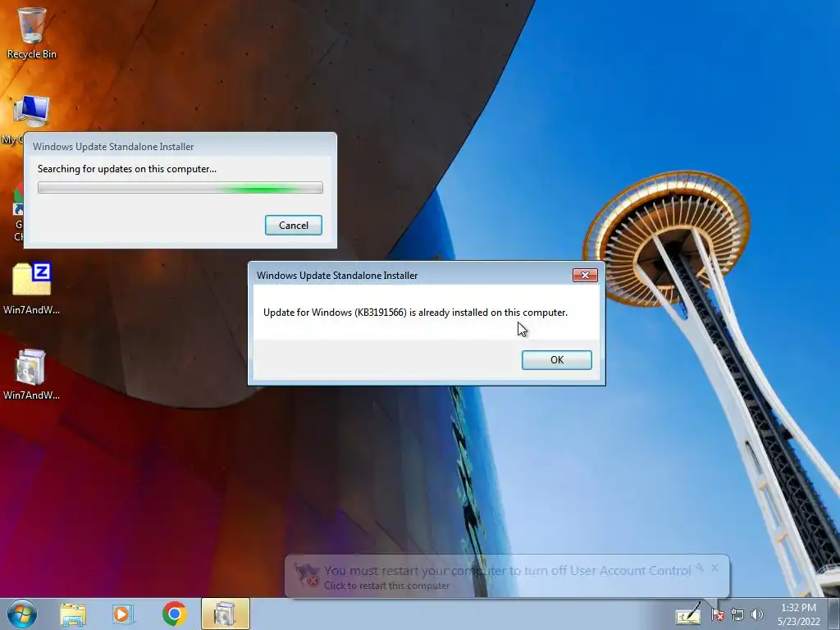Open the Windows Start menu orb

22,614
